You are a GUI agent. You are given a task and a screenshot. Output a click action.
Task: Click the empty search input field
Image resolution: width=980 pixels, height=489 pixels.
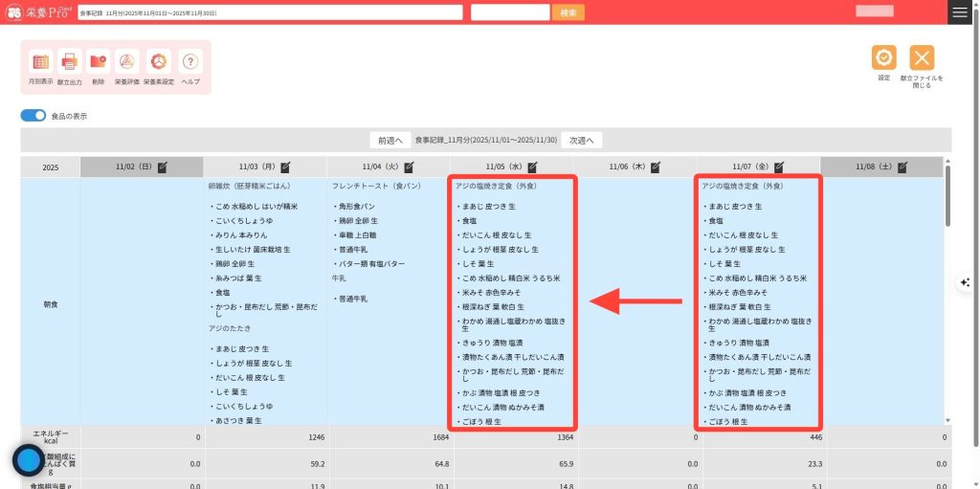(x=508, y=12)
